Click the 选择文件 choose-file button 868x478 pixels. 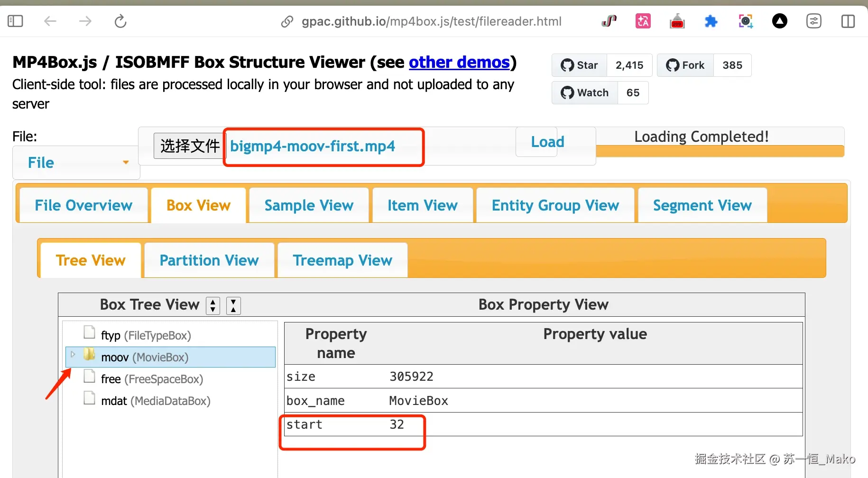coord(189,146)
